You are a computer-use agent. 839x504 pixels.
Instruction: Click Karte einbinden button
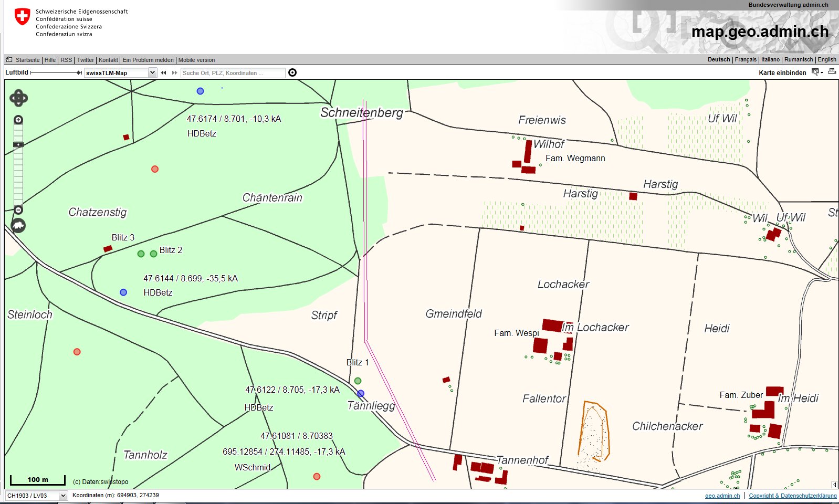[x=782, y=73]
